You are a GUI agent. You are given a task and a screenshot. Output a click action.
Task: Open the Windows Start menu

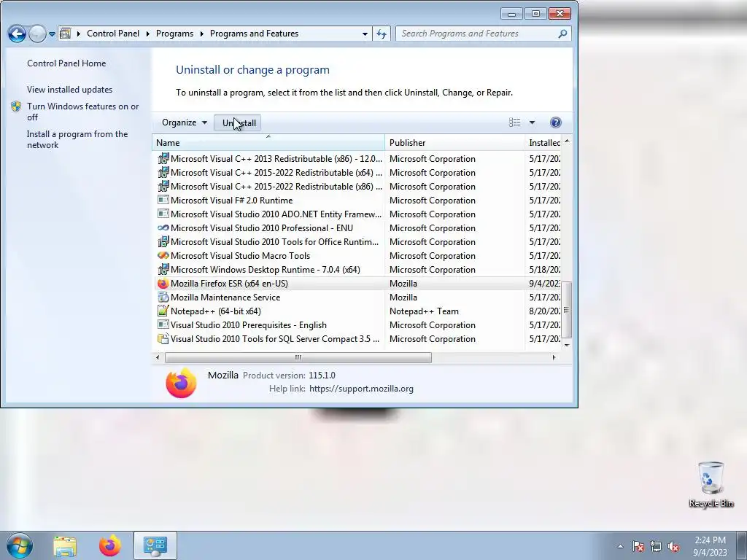[x=20, y=545]
